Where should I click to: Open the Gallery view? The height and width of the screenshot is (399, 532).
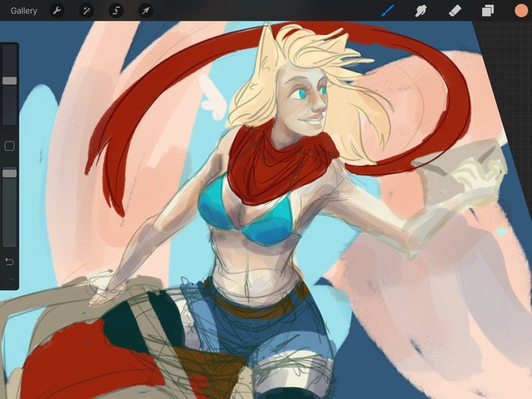click(23, 11)
